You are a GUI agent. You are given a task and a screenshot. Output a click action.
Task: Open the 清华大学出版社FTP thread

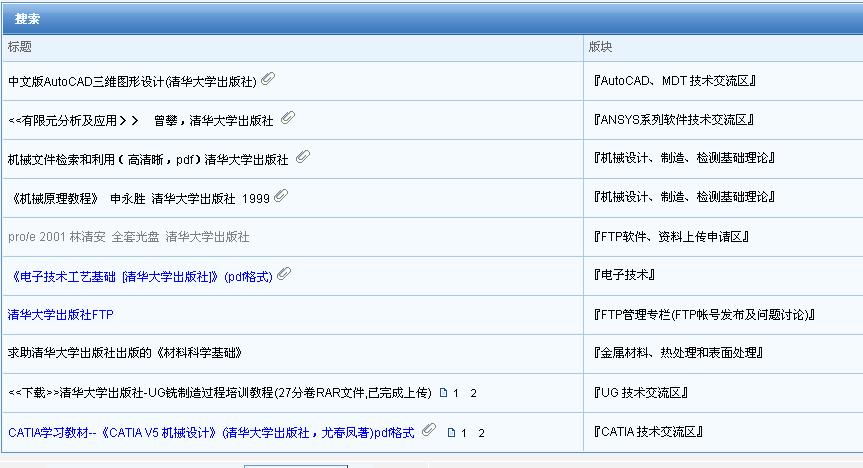pos(61,315)
